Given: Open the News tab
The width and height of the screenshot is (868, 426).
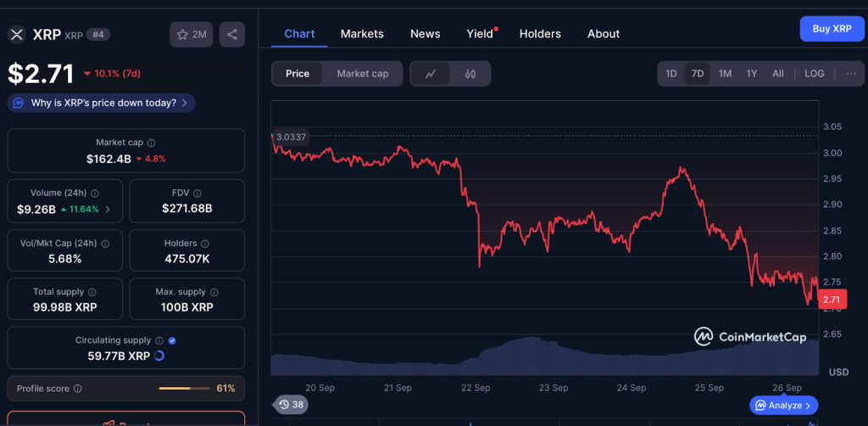Looking at the screenshot, I should (426, 34).
